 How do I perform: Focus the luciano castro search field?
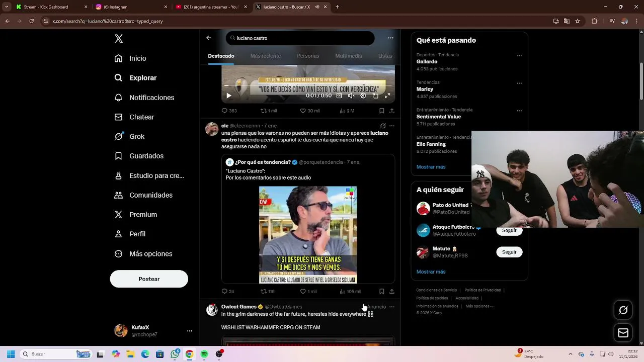pos(300,38)
